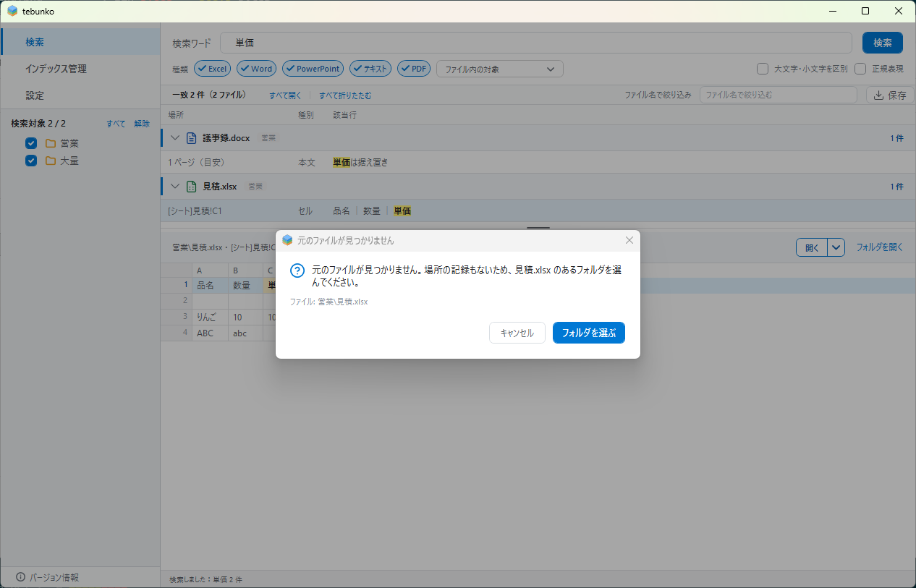Click the 検索ワード input field
The height and width of the screenshot is (588, 916).
[535, 43]
